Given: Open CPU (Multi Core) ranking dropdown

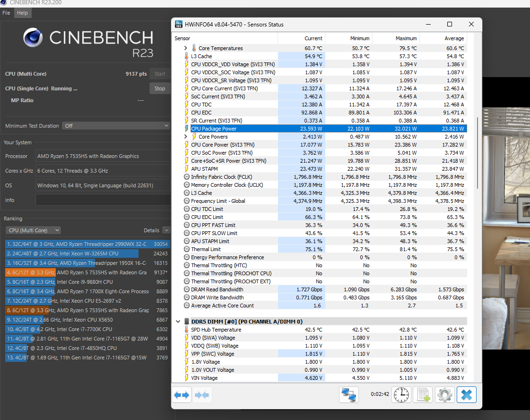Looking at the screenshot, I should click(x=33, y=230).
